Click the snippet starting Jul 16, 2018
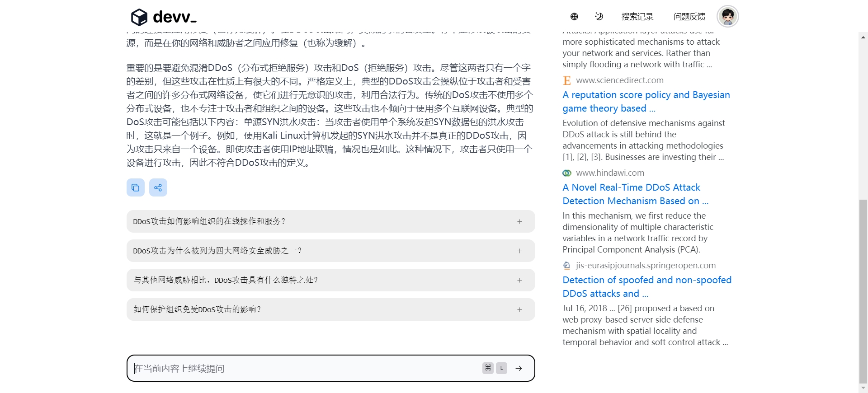The height and width of the screenshot is (393, 868). [645, 325]
